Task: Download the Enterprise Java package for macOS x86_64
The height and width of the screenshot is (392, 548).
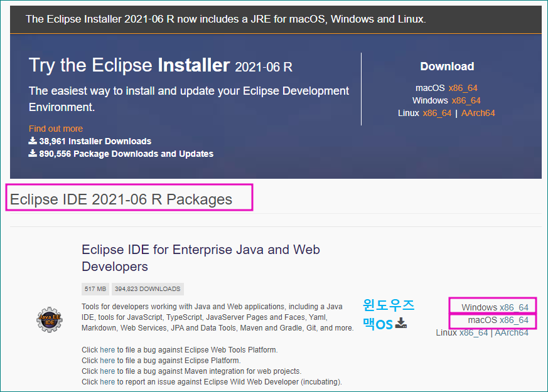Action: click(x=513, y=320)
